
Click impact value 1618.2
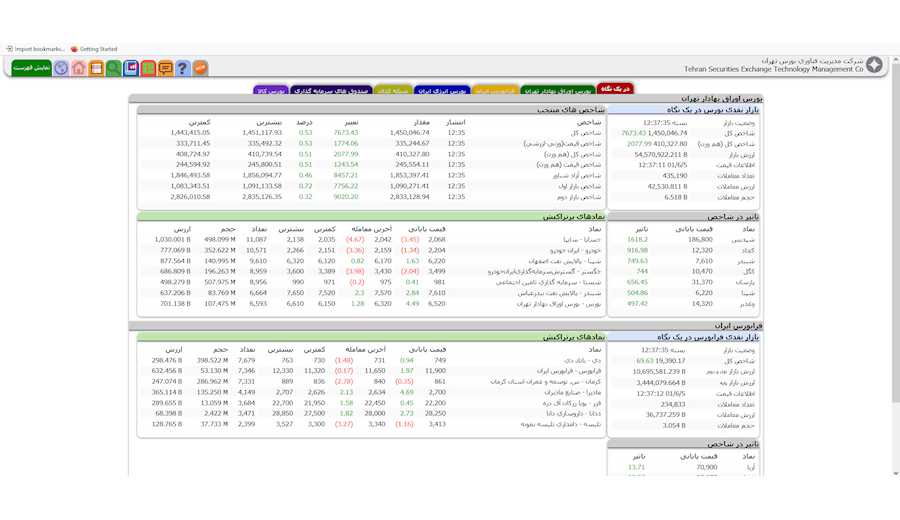coord(637,239)
